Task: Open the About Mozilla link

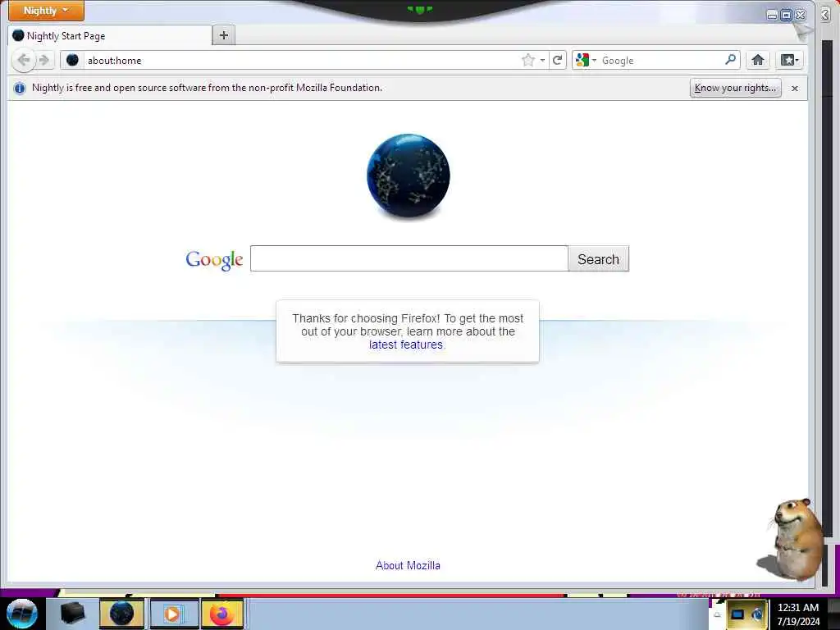Action: 408,565
